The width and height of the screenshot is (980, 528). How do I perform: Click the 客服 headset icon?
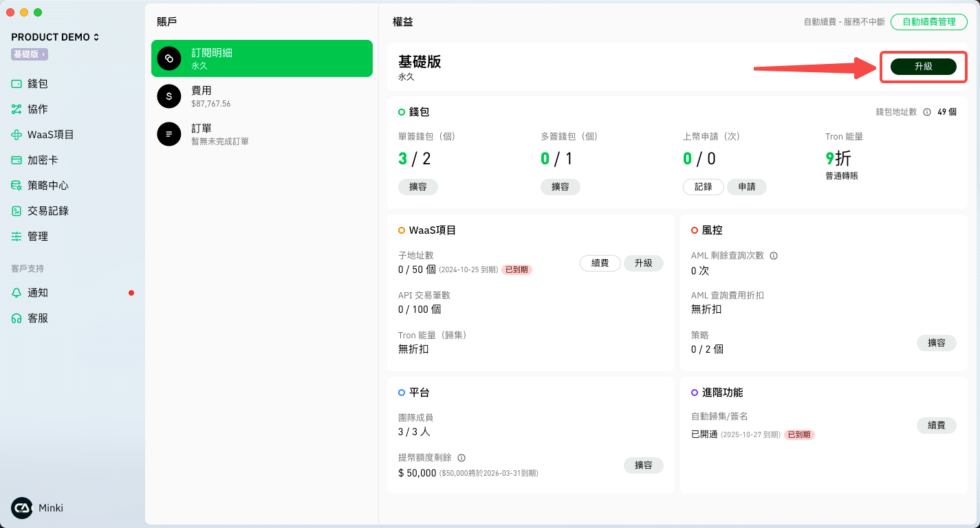pos(17,318)
